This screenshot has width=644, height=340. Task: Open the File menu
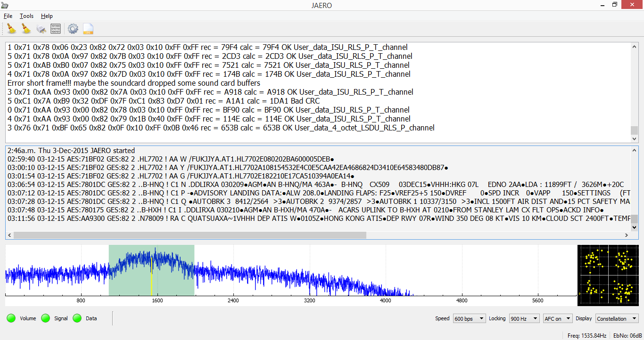point(8,16)
